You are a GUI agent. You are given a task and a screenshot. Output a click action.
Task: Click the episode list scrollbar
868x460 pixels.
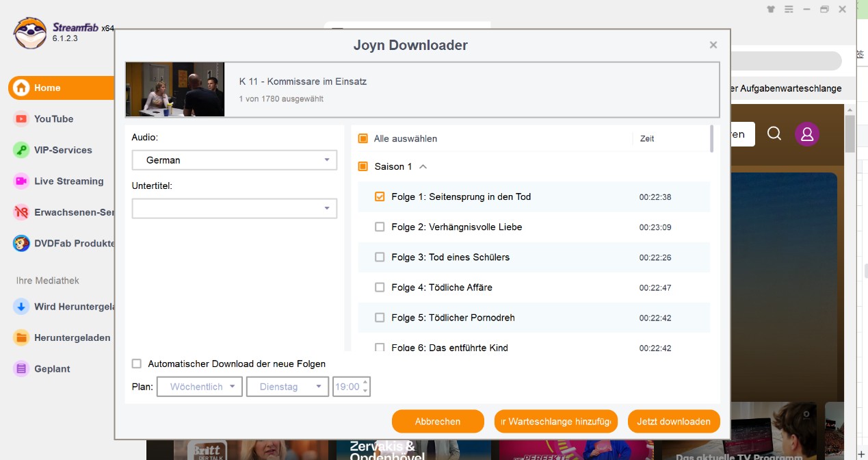tap(712, 138)
